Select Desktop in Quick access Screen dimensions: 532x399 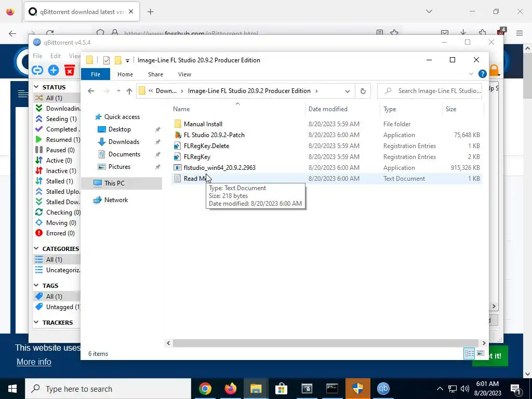119,129
